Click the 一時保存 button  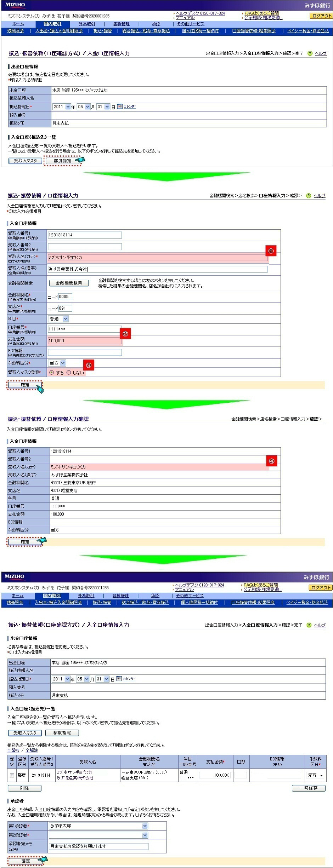[x=309, y=788]
